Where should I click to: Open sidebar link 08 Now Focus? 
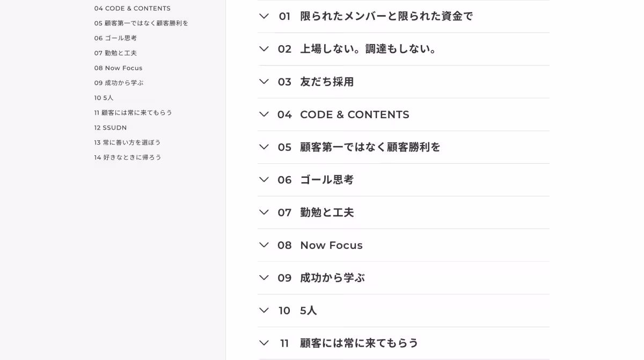(x=118, y=68)
